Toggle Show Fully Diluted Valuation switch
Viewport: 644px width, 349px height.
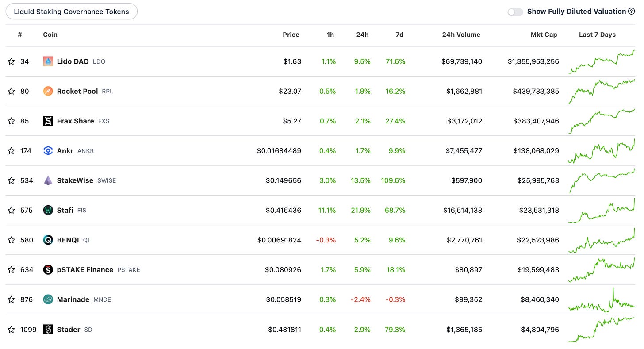coord(515,12)
